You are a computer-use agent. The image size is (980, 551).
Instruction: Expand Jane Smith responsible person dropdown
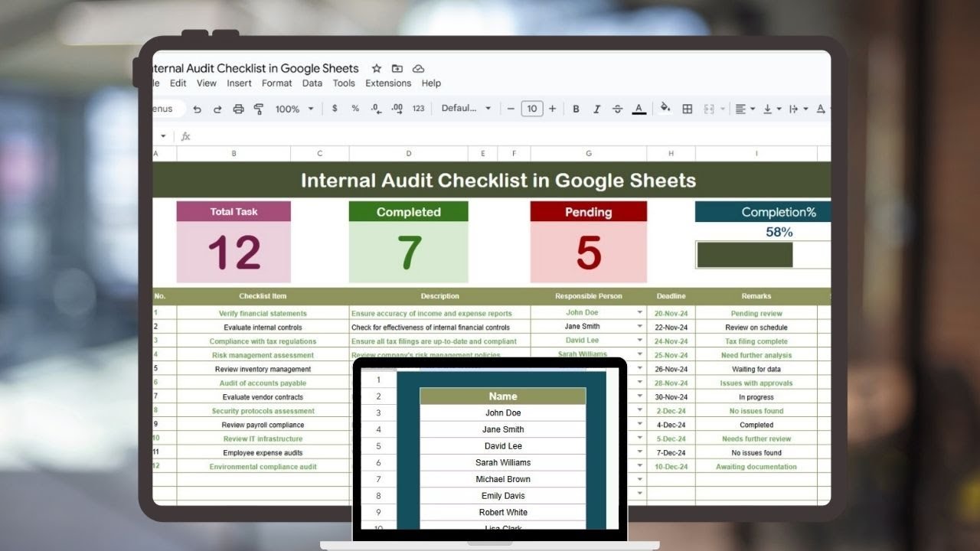pos(639,327)
